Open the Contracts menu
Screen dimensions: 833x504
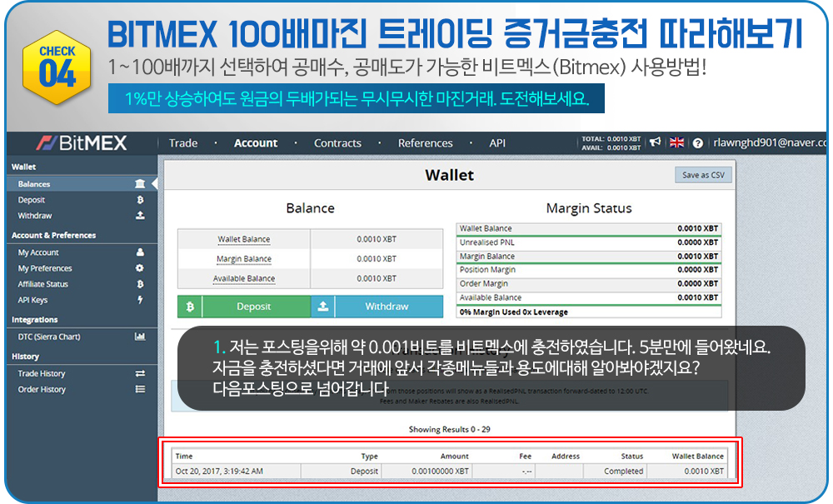pos(337,142)
